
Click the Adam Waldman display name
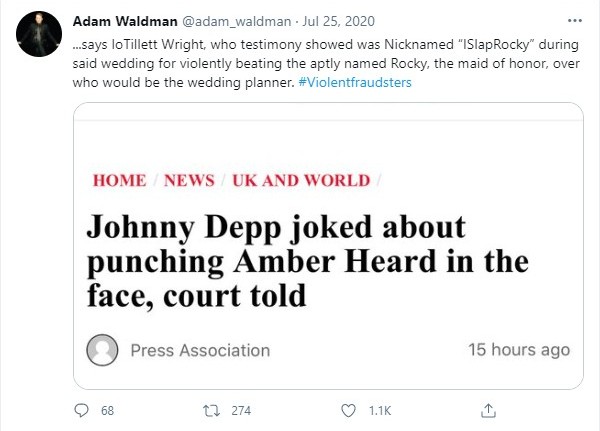[x=125, y=21]
